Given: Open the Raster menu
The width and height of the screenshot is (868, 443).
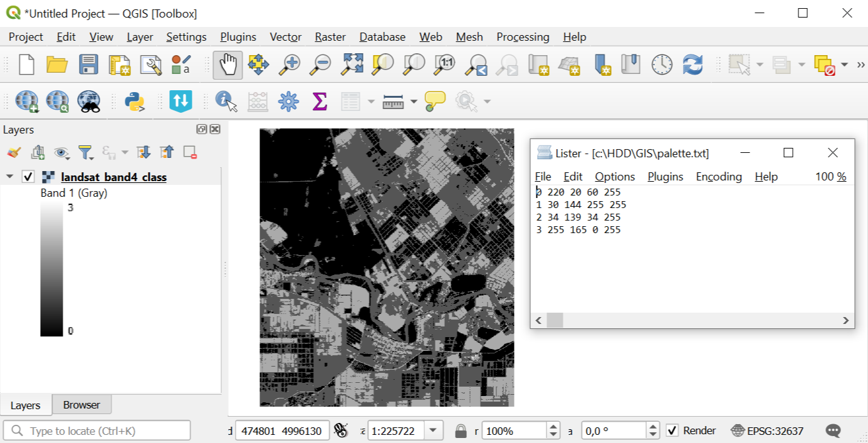Looking at the screenshot, I should click(330, 37).
